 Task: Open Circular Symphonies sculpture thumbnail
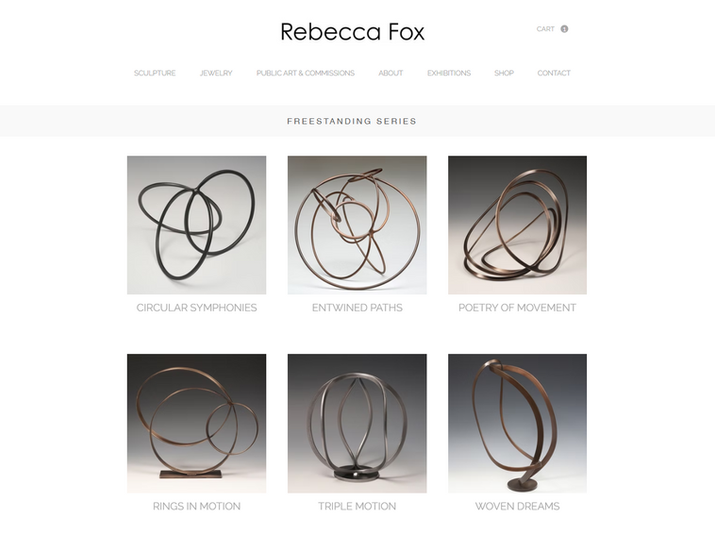pos(197,225)
